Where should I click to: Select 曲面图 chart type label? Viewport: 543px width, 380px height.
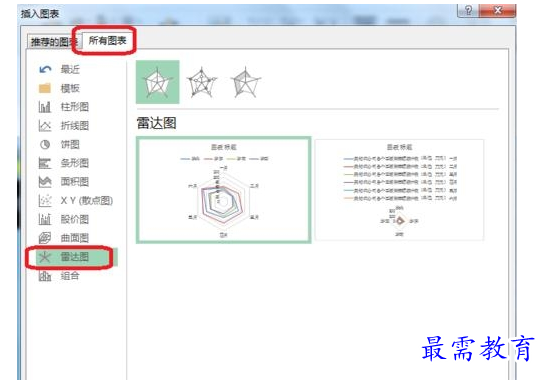coord(74,238)
